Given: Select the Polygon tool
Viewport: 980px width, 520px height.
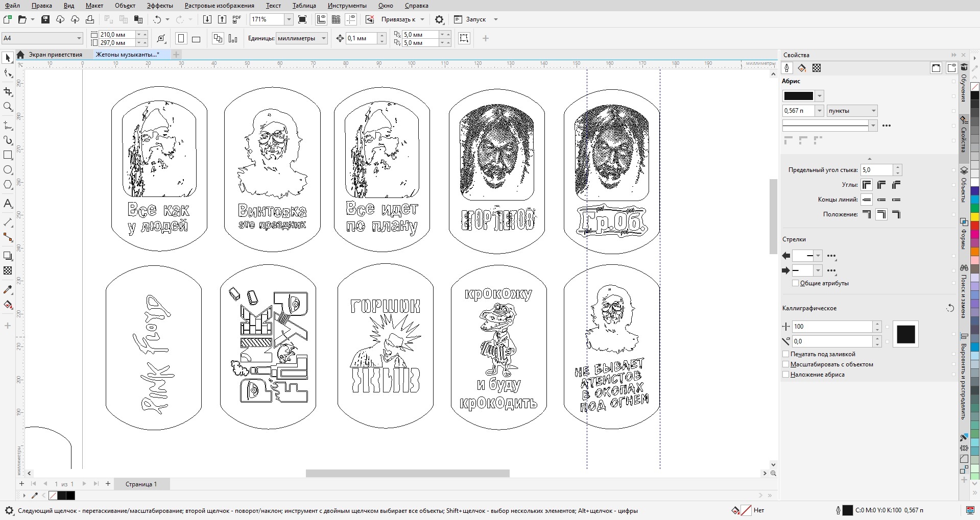Looking at the screenshot, I should pos(8,185).
